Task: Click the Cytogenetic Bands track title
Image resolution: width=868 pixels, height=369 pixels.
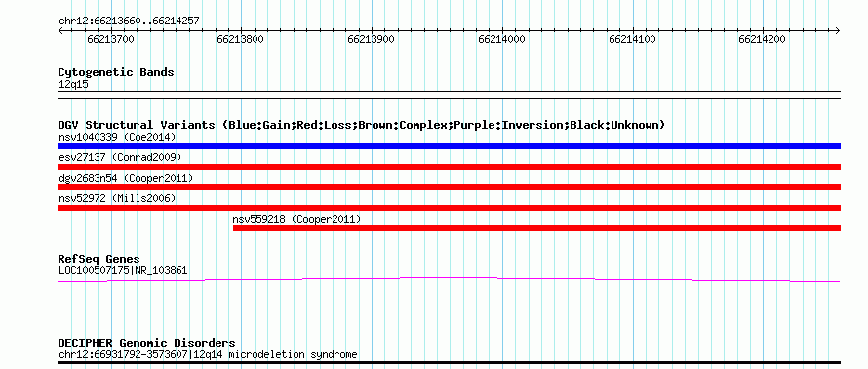Action: [x=116, y=72]
